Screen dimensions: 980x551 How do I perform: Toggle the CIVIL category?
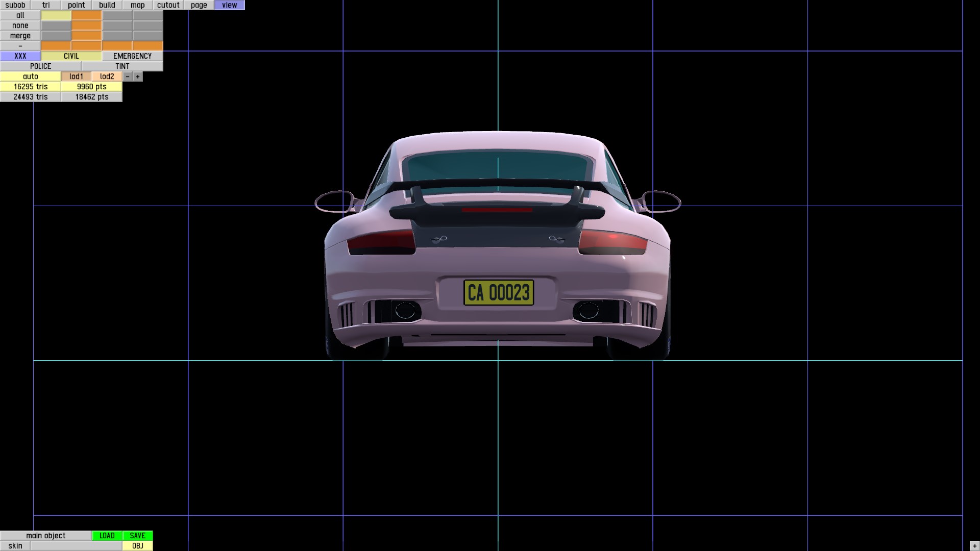(71, 56)
